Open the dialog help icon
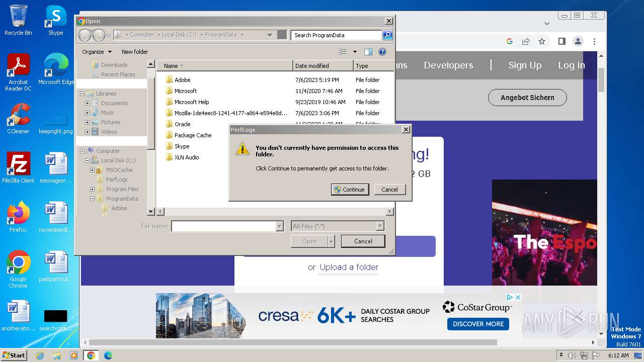The height and width of the screenshot is (362, 644). (x=382, y=52)
